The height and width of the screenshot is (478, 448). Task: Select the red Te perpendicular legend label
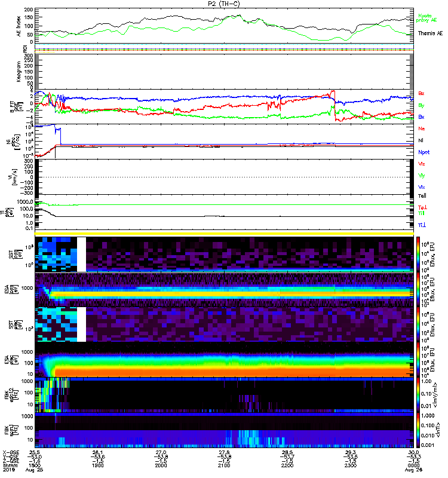[x=422, y=207]
